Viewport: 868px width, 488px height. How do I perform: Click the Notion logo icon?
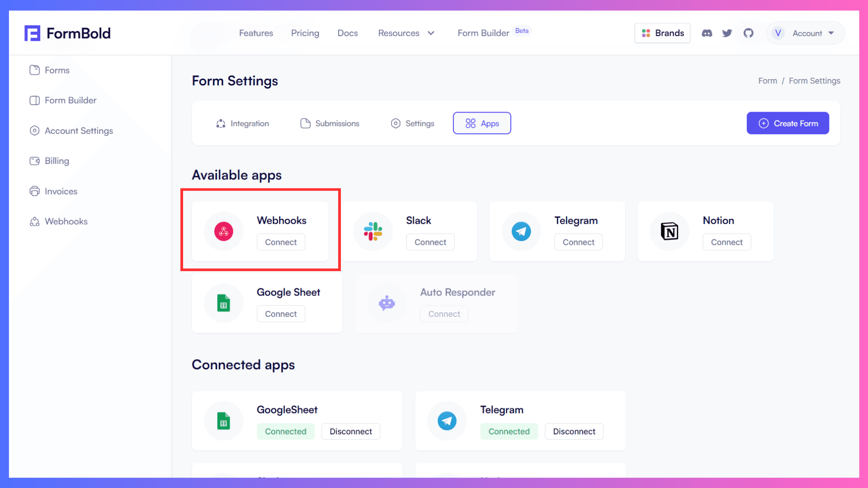tap(669, 231)
